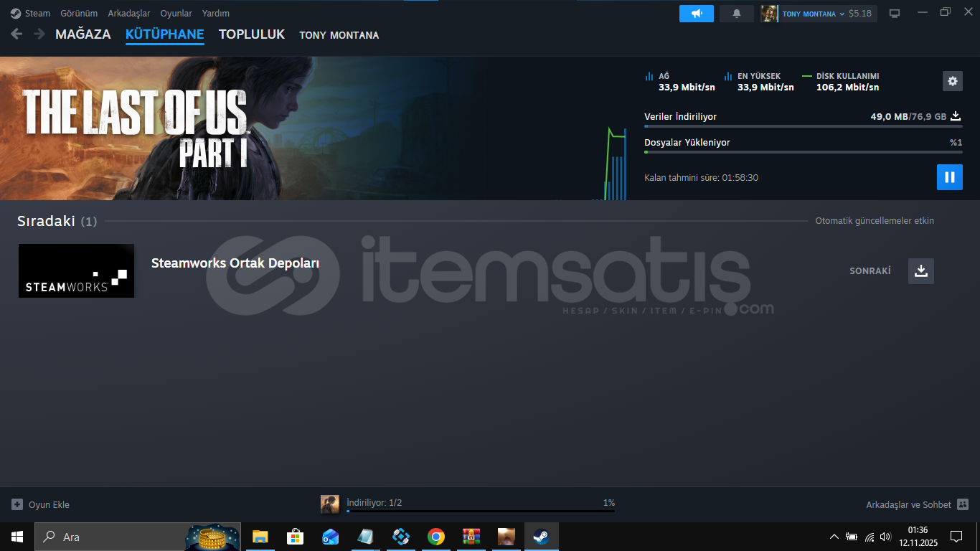Click download icon next to 76,9 GB
Image resolution: width=980 pixels, height=551 pixels.
coord(956,116)
